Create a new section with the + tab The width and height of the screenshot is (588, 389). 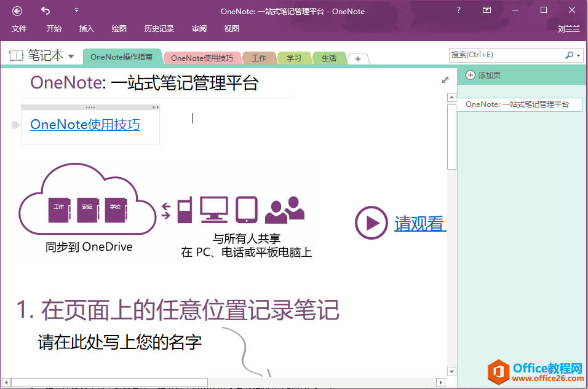[358, 58]
